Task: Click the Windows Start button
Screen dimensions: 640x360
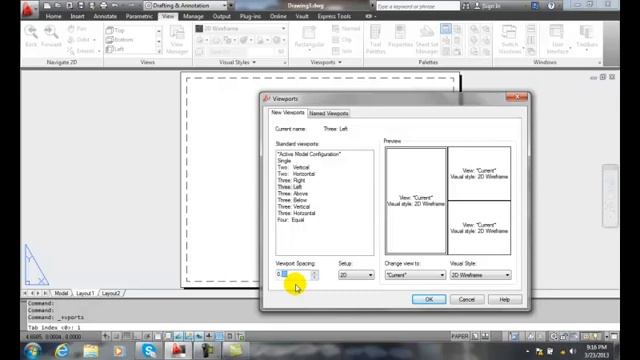Action: pos(33,351)
